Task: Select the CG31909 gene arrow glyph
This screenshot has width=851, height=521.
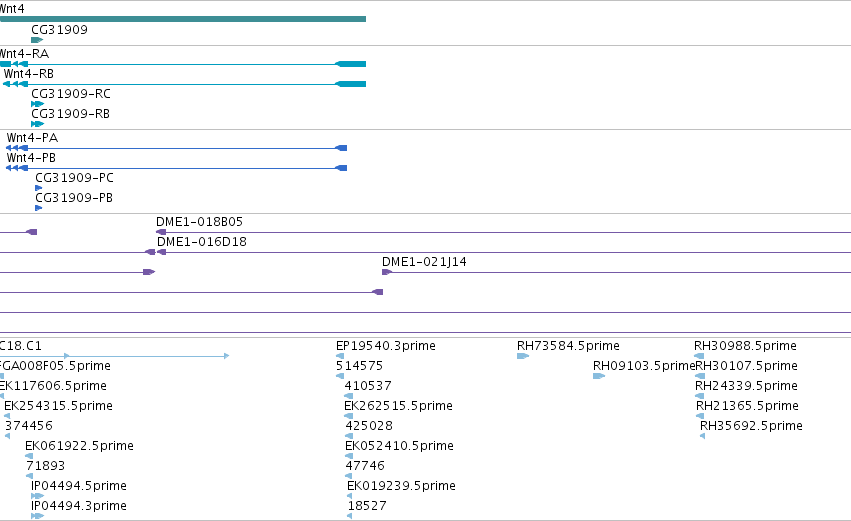Action: coord(37,40)
